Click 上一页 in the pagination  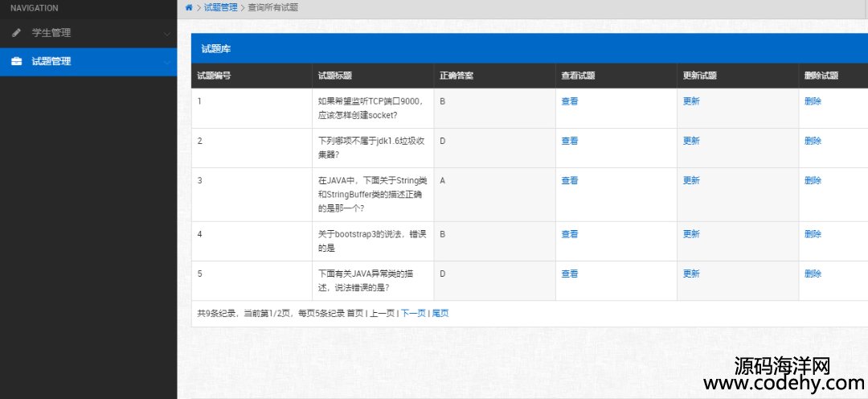coord(382,313)
